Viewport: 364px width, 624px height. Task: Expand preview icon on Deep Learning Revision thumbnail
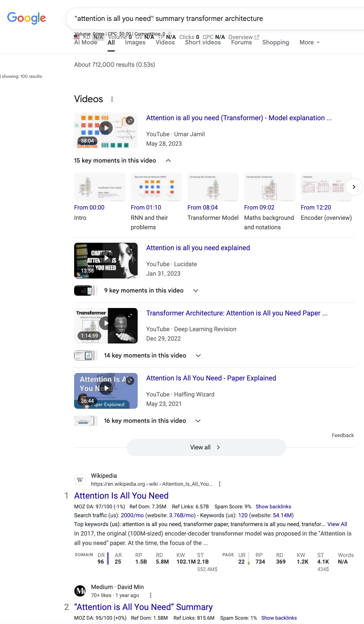(130, 315)
